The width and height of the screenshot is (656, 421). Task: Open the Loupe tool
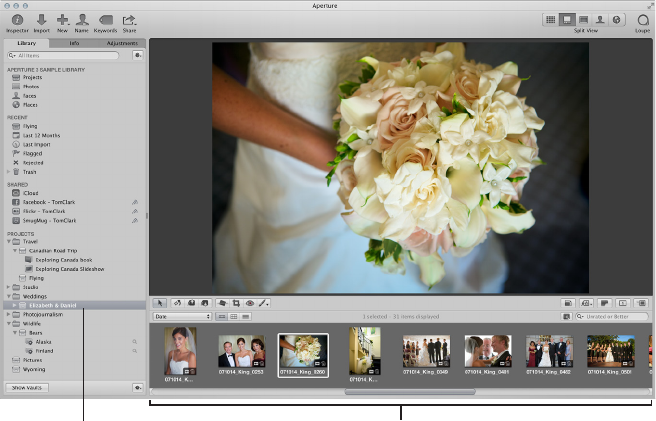pos(642,20)
